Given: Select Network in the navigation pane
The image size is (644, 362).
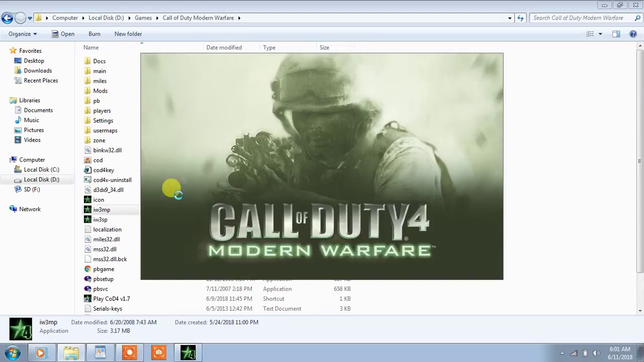Looking at the screenshot, I should coord(30,209).
